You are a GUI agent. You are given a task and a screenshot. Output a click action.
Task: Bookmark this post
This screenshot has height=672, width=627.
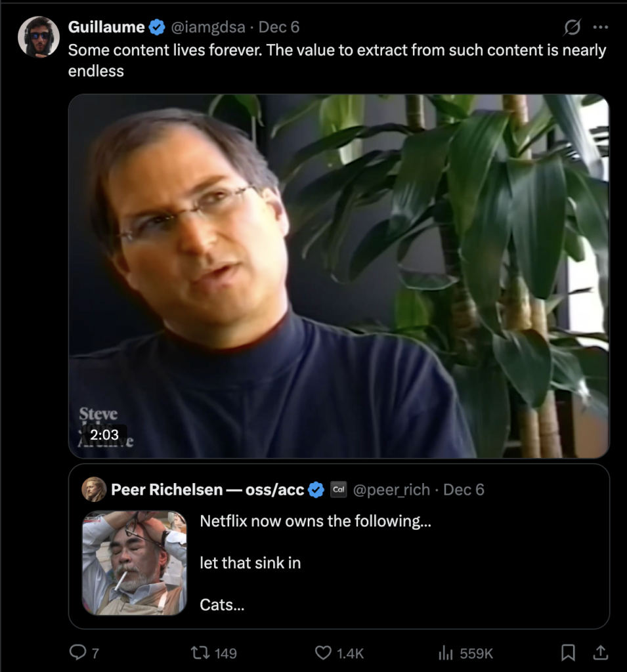point(569,652)
